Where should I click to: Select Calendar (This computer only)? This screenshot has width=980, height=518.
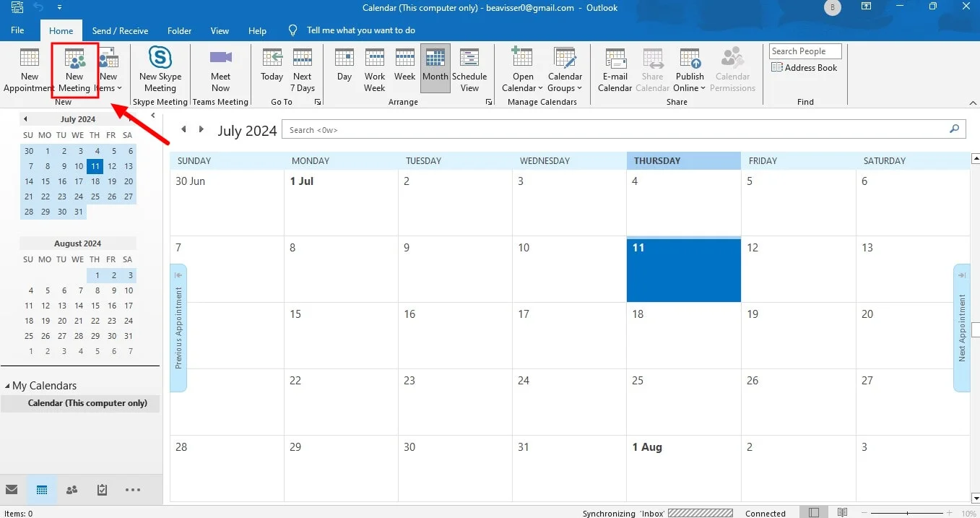pos(80,403)
